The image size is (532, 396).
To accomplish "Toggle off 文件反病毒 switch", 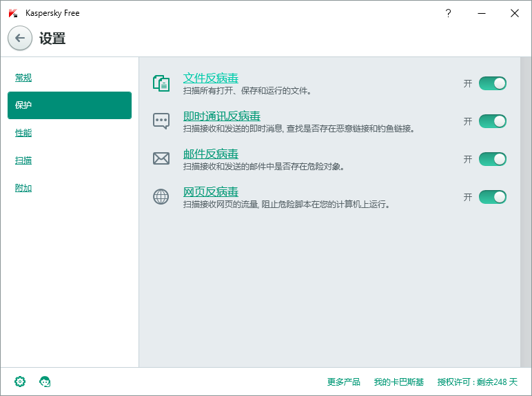I will coord(492,83).
